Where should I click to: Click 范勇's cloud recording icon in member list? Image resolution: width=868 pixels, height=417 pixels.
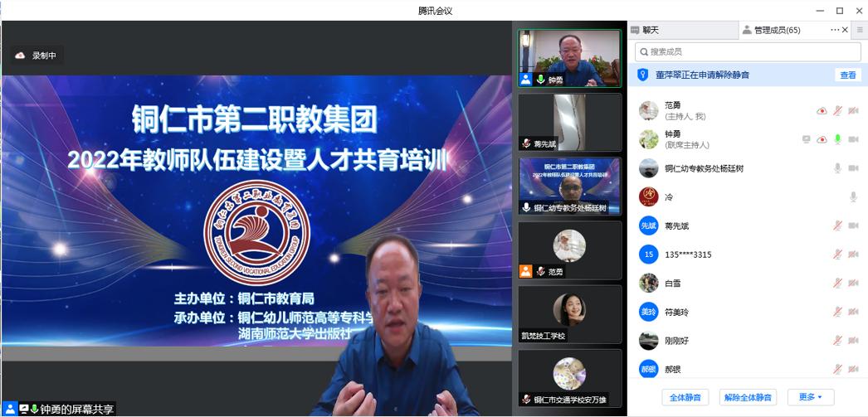822,110
